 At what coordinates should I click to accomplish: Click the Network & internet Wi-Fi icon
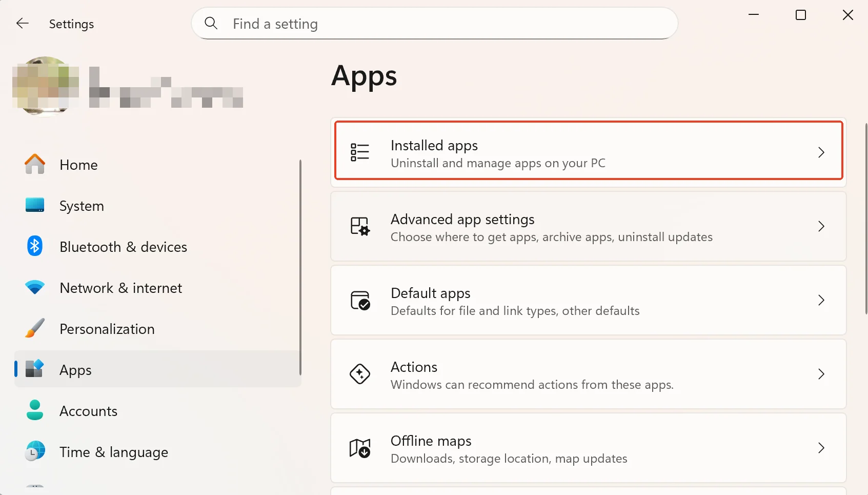[34, 287]
